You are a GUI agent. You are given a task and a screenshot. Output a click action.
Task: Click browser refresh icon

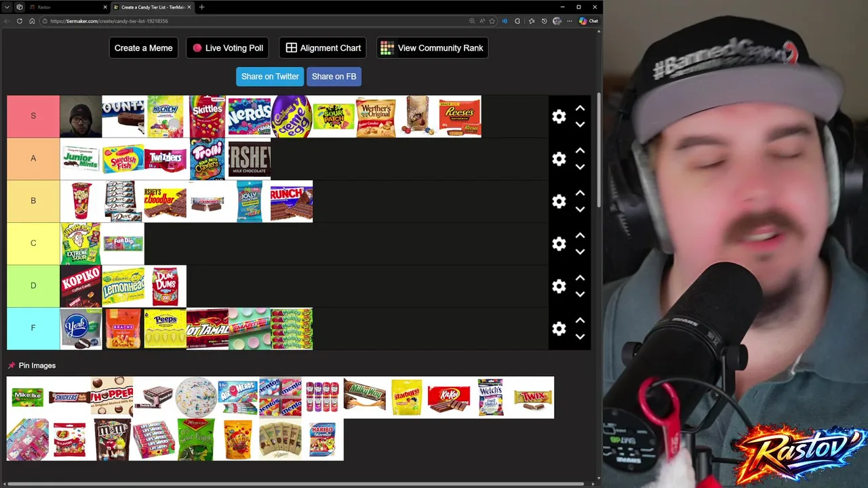click(20, 21)
